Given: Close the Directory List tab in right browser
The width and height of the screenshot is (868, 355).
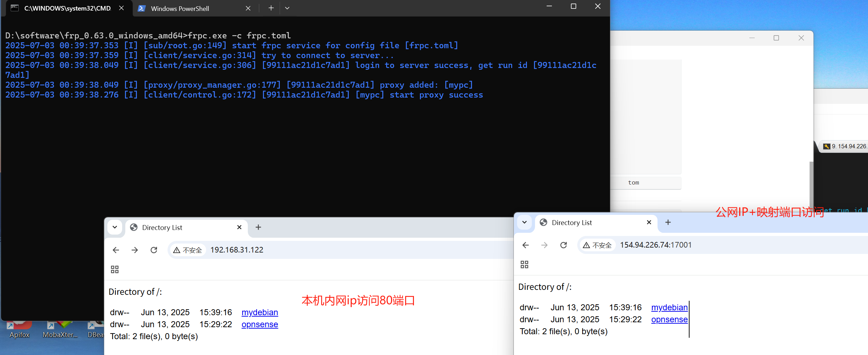Looking at the screenshot, I should [x=649, y=222].
